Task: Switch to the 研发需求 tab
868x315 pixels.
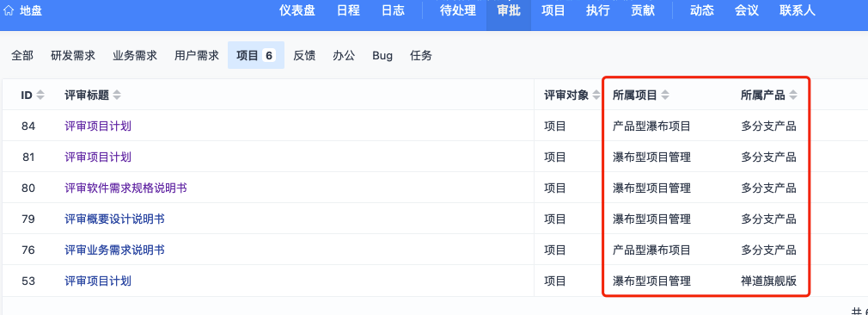Action: tap(73, 55)
